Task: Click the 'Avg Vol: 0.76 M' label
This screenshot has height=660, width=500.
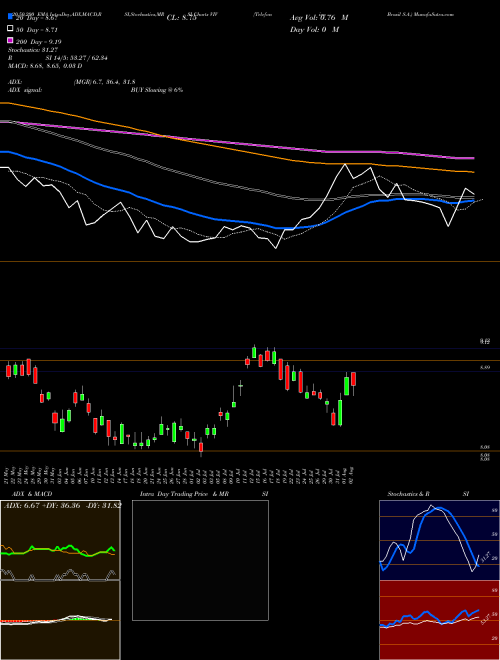Action: [319, 18]
